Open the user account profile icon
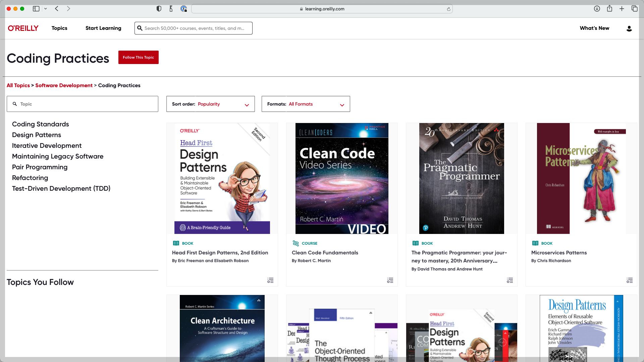This screenshot has width=644, height=362. coord(629,28)
